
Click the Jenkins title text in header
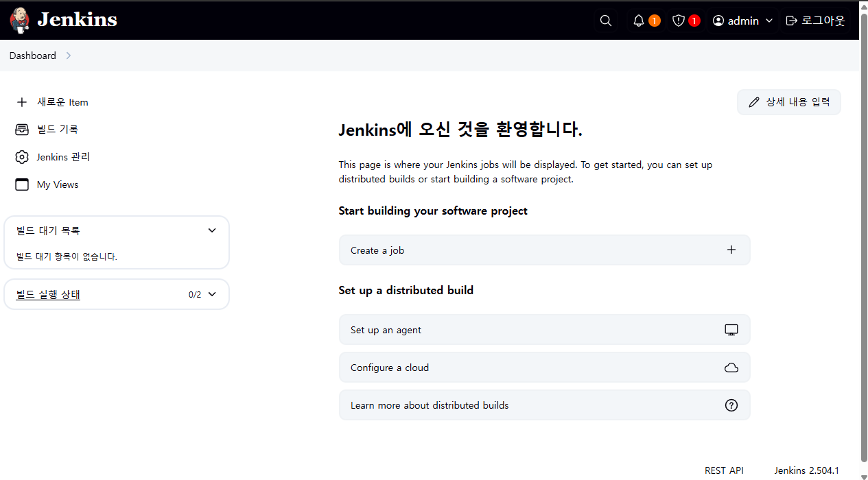pos(77,20)
